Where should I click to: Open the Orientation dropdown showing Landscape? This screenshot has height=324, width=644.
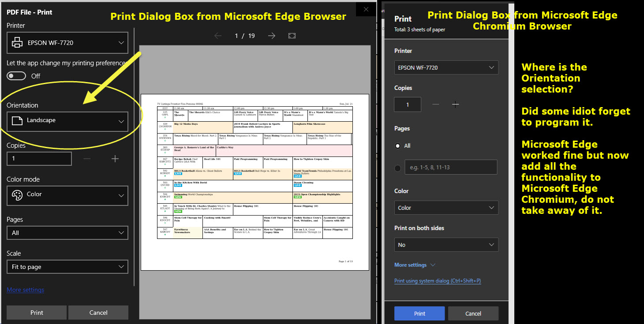click(67, 120)
